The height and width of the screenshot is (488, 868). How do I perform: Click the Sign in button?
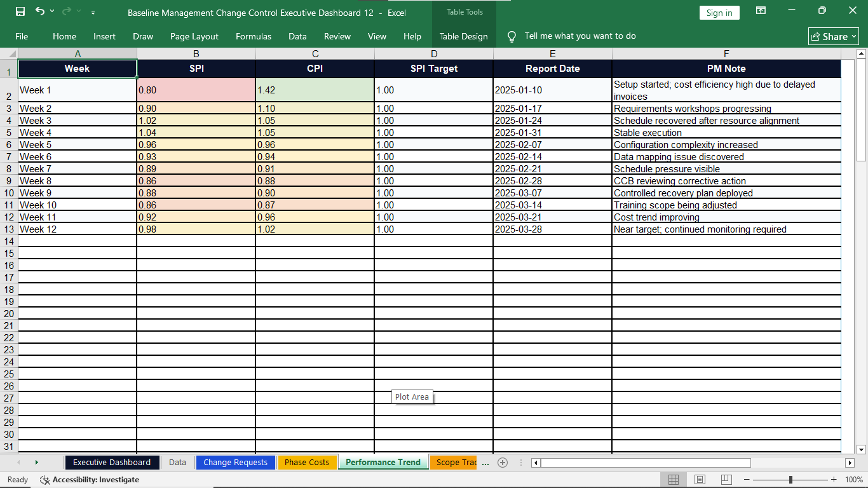[719, 13]
